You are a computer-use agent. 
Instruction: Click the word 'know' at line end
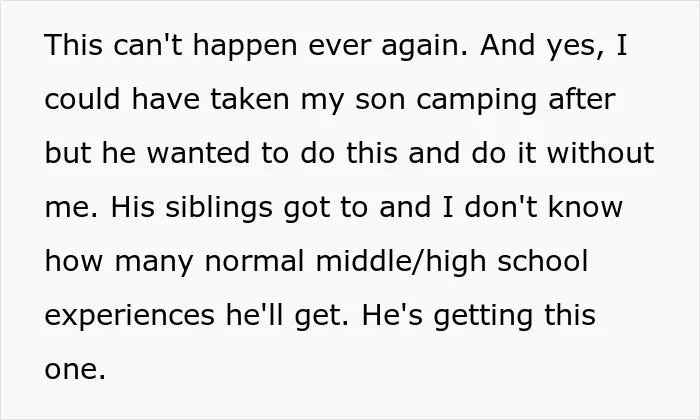(585, 207)
